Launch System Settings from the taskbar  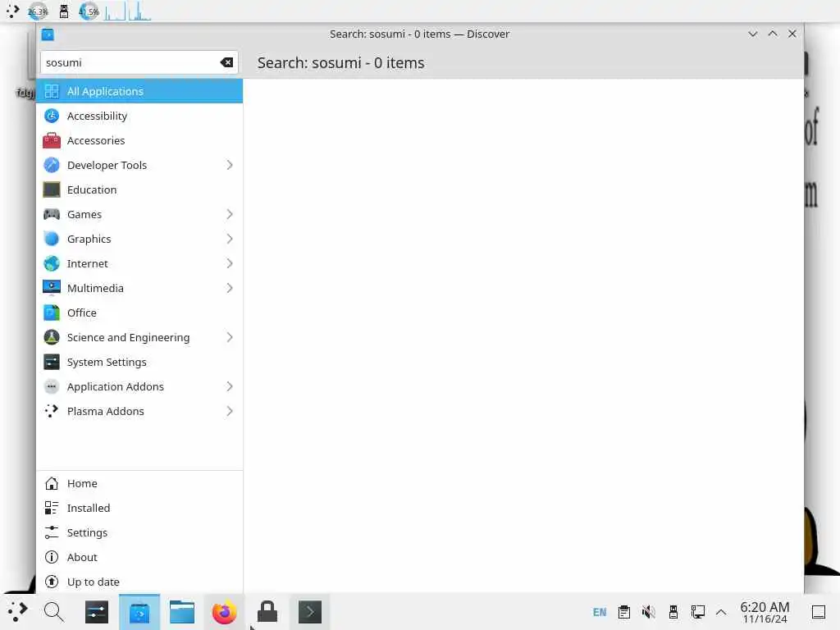(x=97, y=612)
